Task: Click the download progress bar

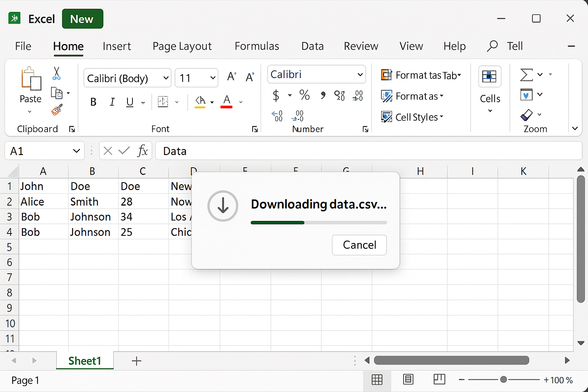Action: pos(319,222)
